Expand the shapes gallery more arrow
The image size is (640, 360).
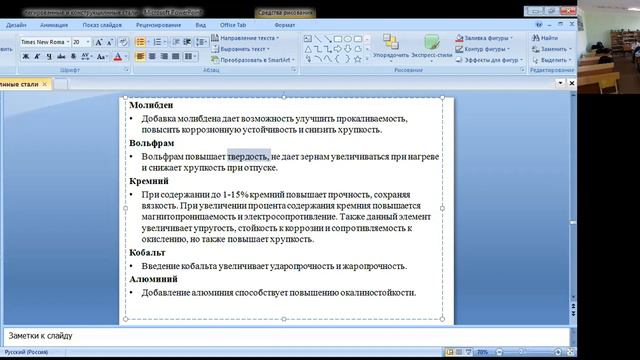pyautogui.click(x=367, y=59)
